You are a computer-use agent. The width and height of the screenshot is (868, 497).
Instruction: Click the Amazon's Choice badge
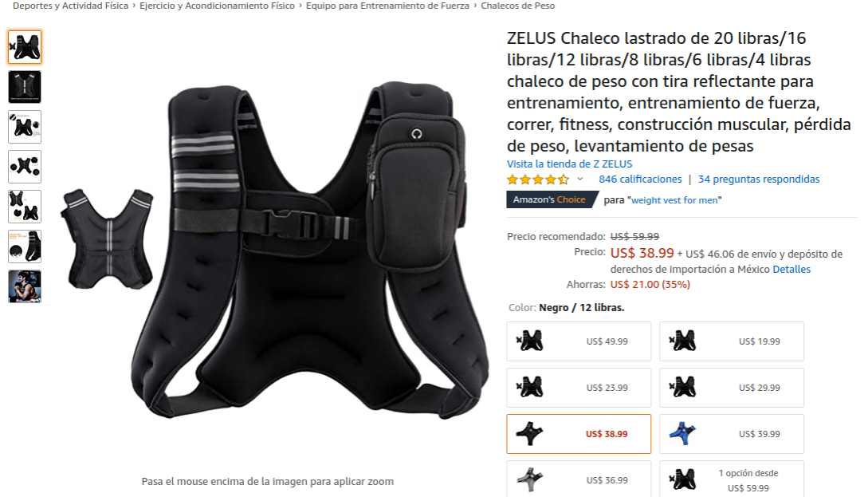pos(552,199)
